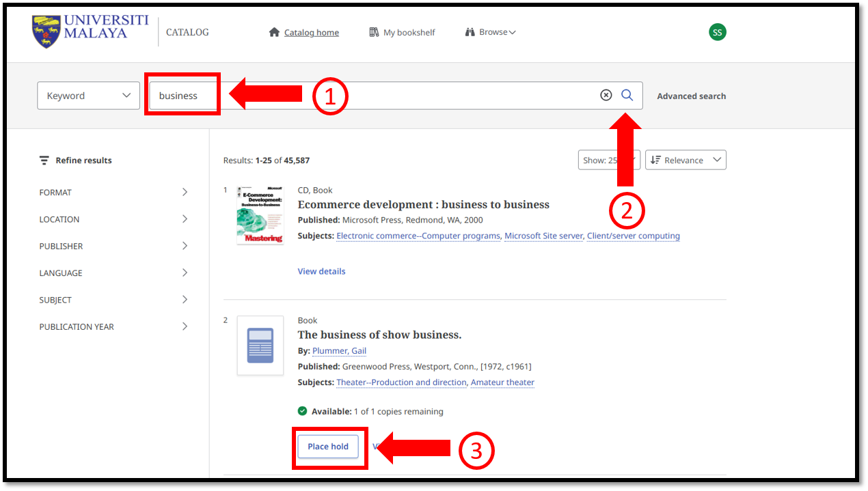
Task: Expand the PUBLISHER filter
Action: click(x=113, y=246)
